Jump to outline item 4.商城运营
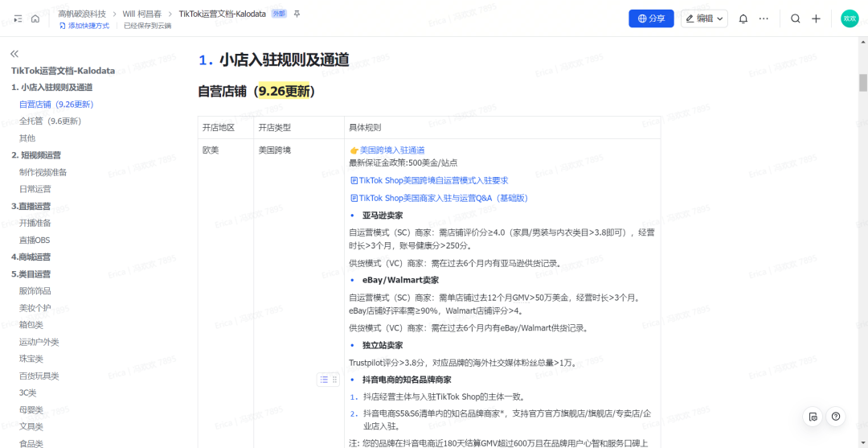Image resolution: width=868 pixels, height=448 pixels. coord(31,257)
